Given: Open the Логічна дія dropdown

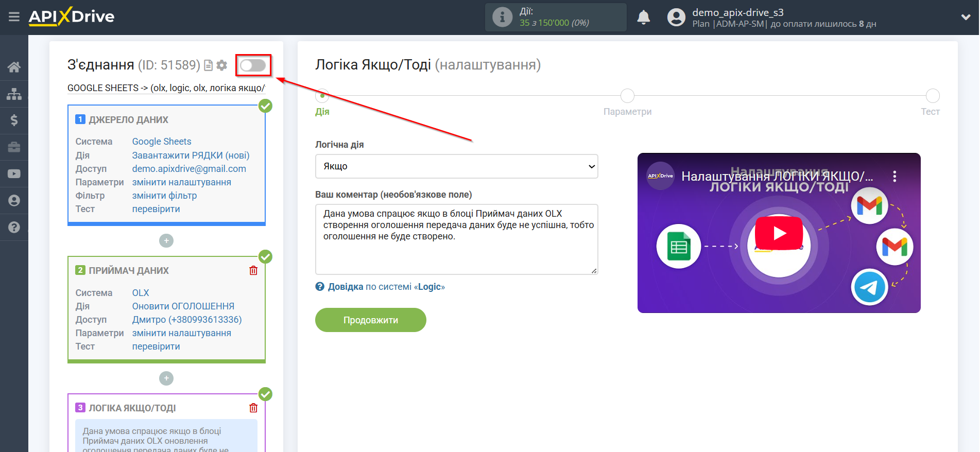Looking at the screenshot, I should click(456, 166).
